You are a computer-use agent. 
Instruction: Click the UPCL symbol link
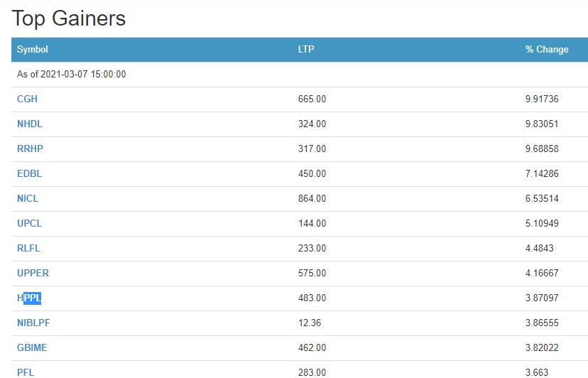(30, 224)
